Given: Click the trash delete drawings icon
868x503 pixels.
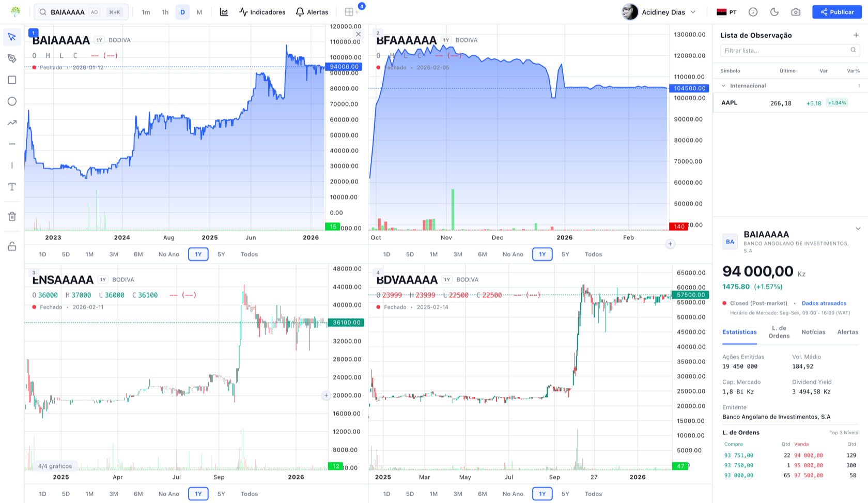Looking at the screenshot, I should click(x=12, y=216).
